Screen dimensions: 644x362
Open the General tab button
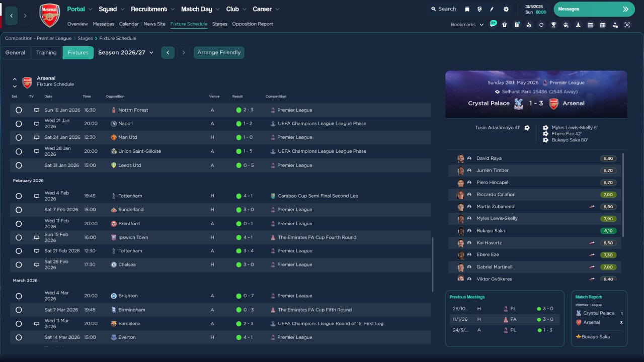coord(16,53)
